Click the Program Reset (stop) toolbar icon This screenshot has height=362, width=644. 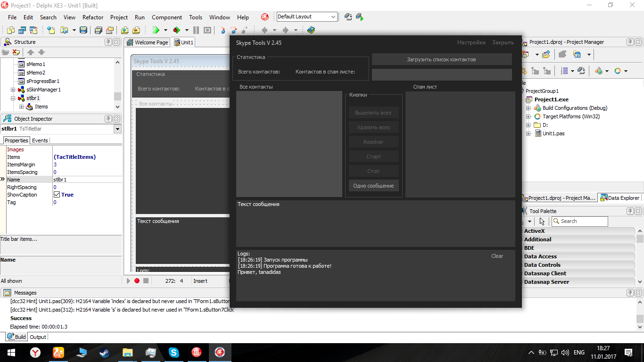tap(207, 30)
